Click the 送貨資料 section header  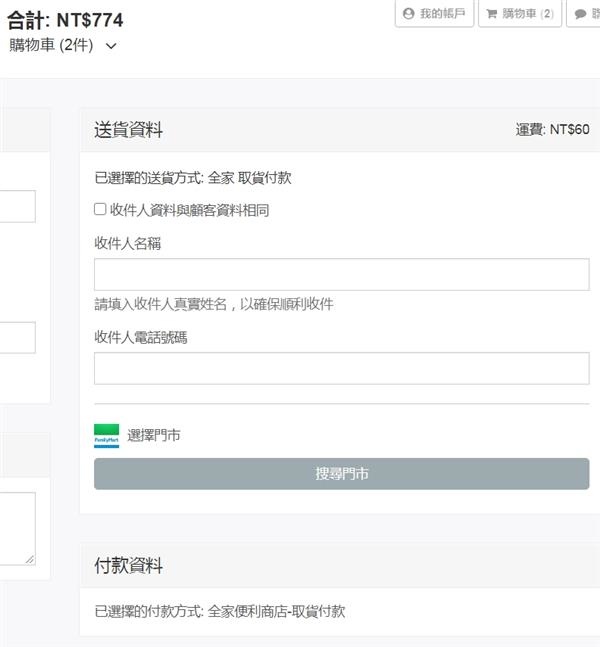pos(128,130)
